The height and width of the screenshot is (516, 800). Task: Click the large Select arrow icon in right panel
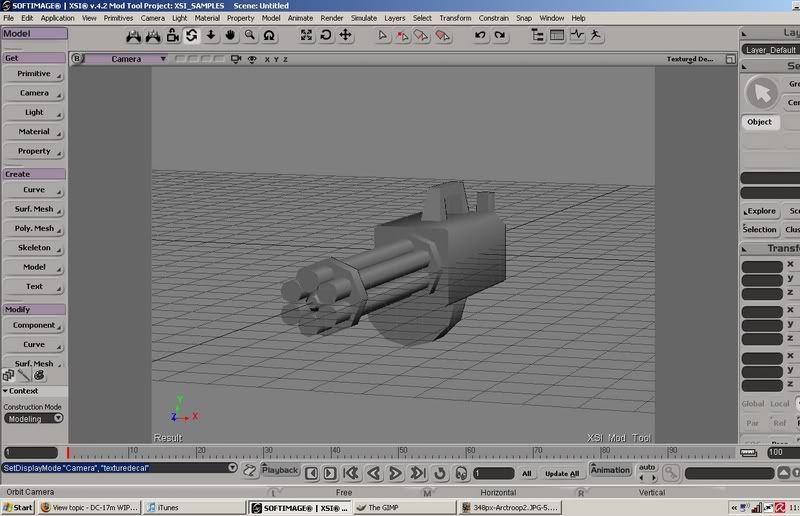(x=762, y=93)
